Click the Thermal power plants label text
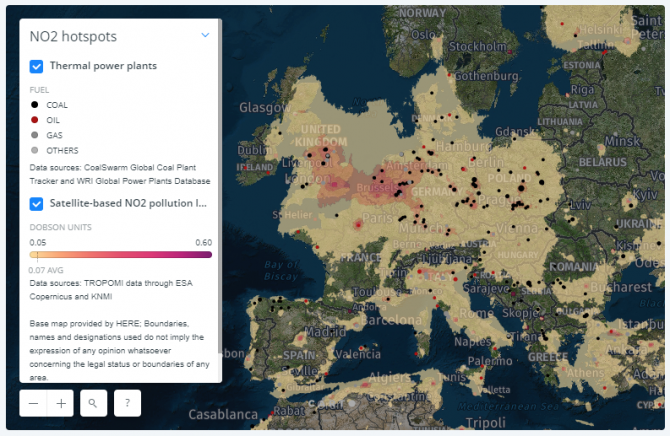This screenshot has width=670, height=436. (x=103, y=66)
